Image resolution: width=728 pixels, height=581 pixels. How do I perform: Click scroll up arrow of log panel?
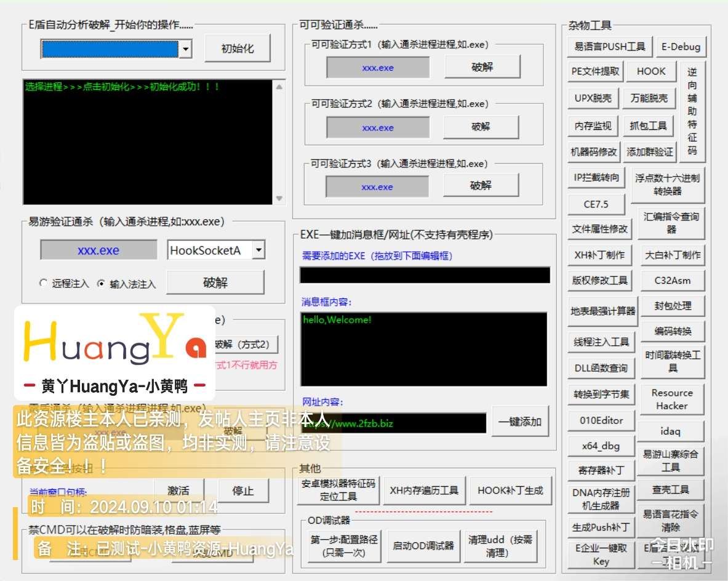coord(279,87)
